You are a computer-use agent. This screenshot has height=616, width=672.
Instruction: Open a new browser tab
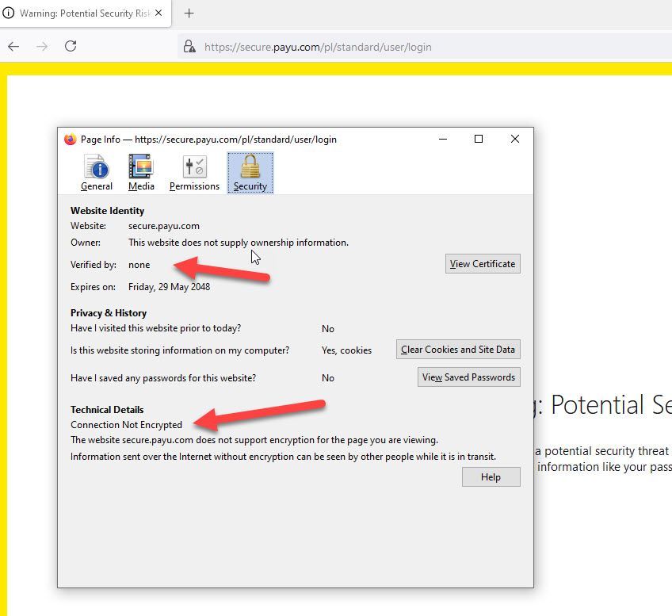(189, 13)
